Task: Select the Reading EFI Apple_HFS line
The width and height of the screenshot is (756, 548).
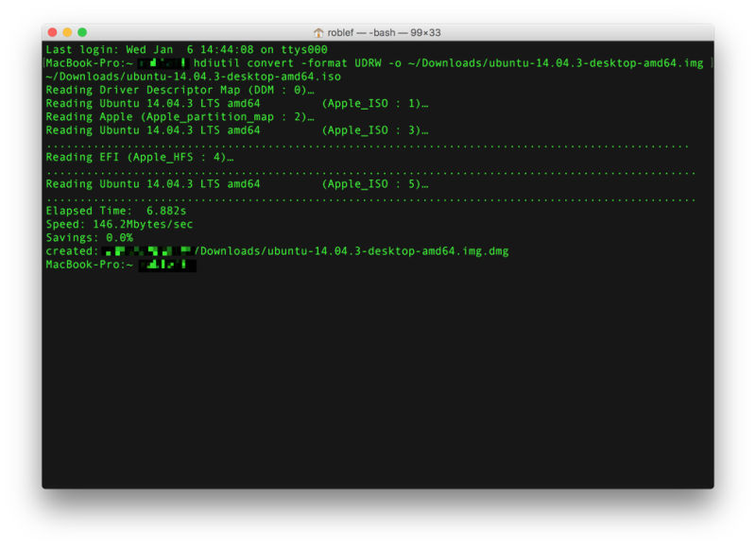Action: 142,157
